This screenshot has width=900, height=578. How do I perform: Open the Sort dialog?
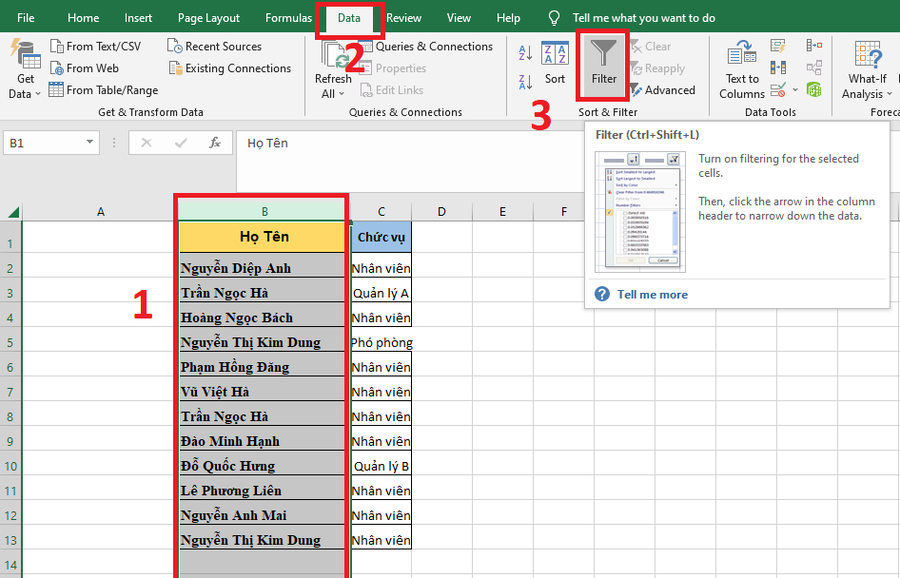554,63
